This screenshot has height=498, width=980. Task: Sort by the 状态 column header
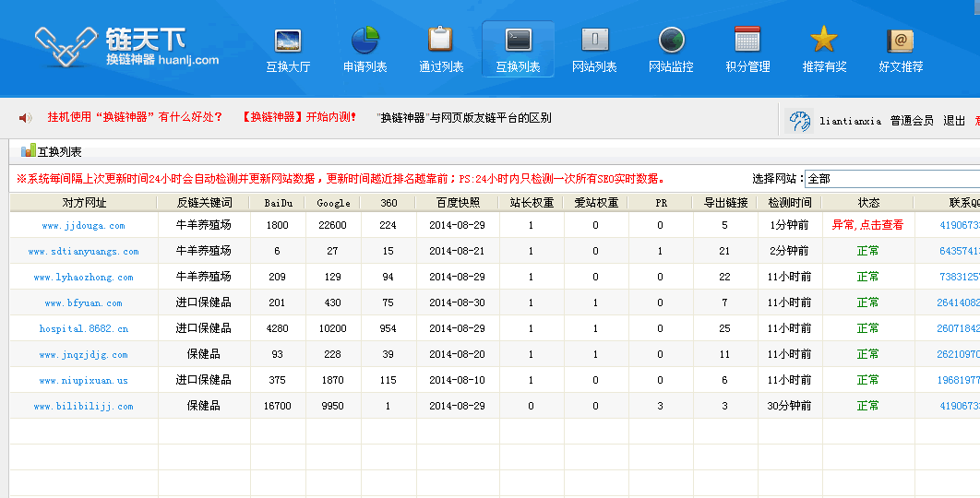[868, 203]
